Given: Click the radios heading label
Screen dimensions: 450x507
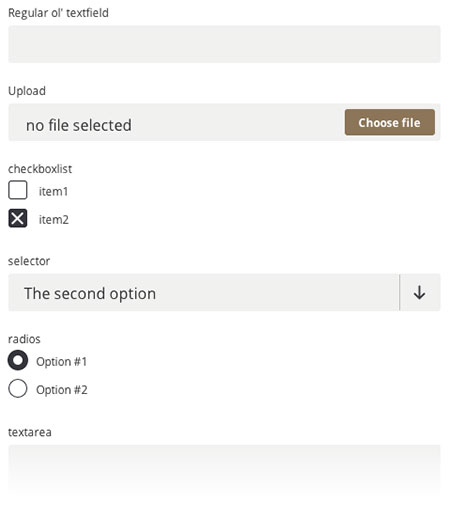Looking at the screenshot, I should point(24,339).
